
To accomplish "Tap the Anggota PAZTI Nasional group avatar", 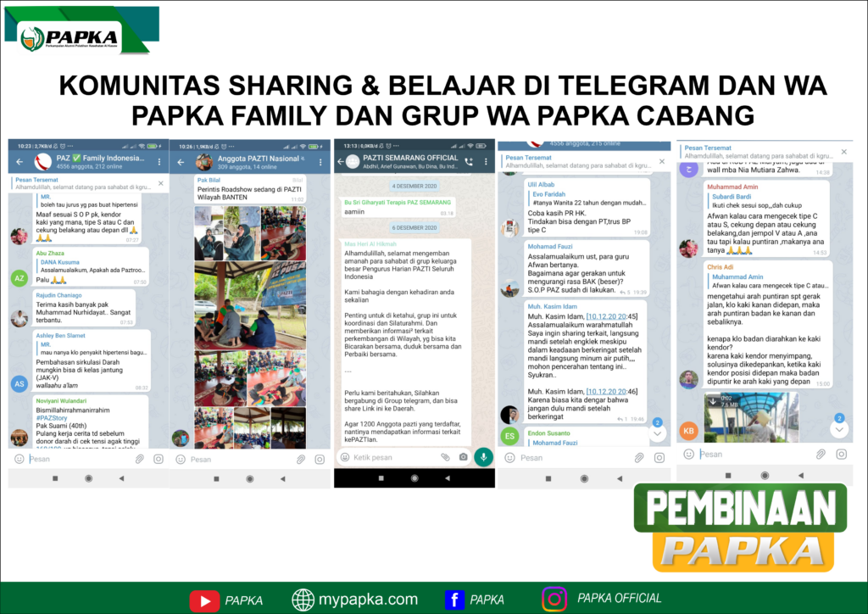I will pyautogui.click(x=204, y=162).
